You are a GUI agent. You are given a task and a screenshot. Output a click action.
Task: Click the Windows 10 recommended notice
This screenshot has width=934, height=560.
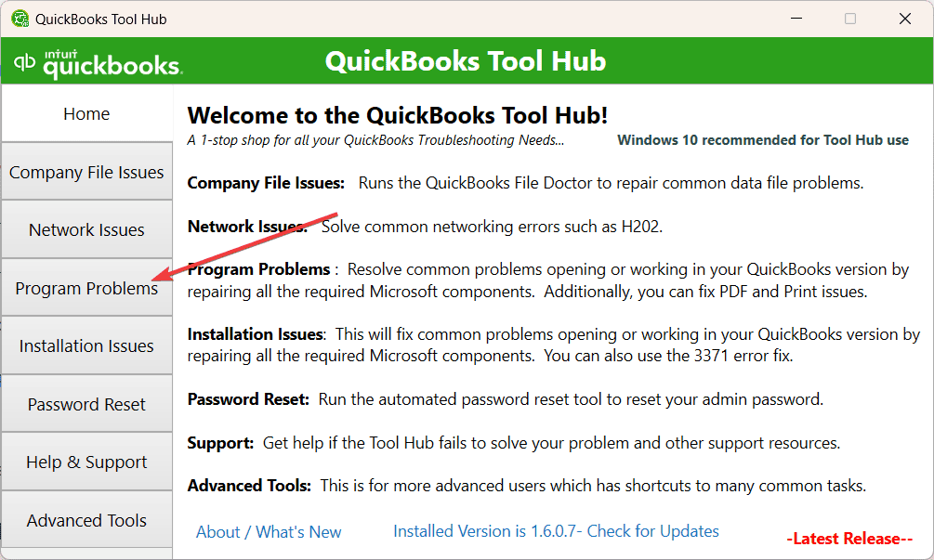click(763, 140)
